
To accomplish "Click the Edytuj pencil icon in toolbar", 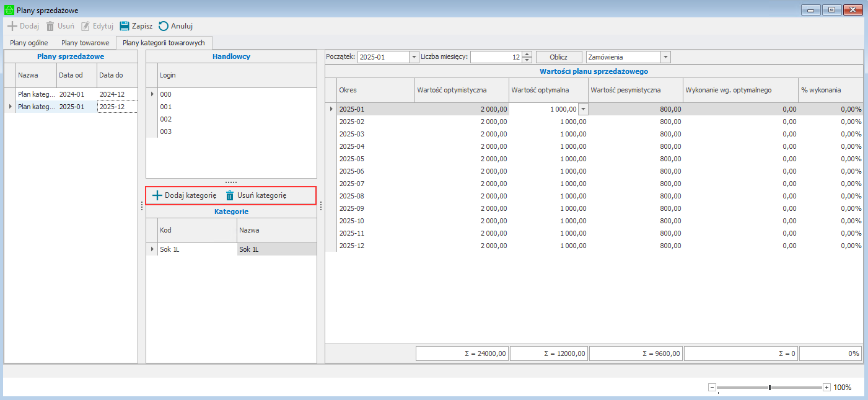I will (x=86, y=26).
